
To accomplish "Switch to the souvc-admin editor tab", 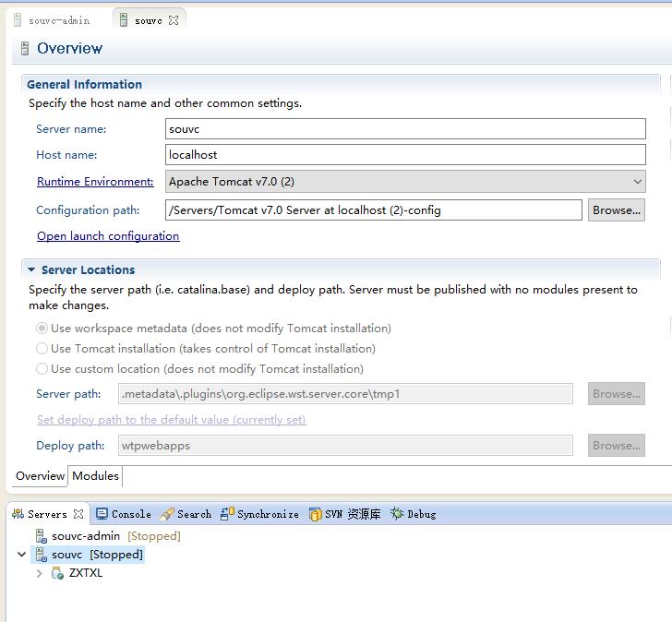I will click(53, 20).
